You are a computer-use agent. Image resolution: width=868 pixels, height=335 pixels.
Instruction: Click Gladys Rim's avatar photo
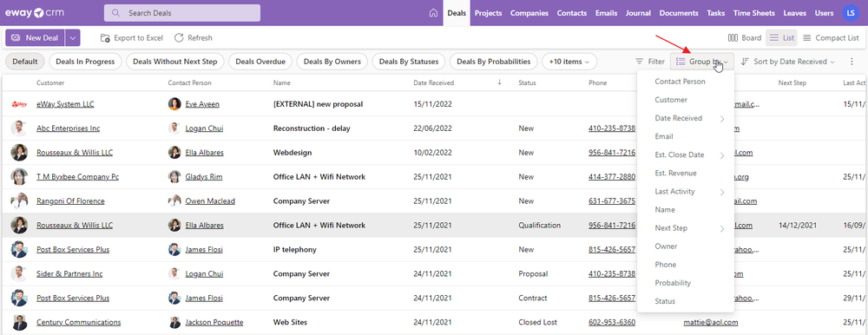pos(174,177)
